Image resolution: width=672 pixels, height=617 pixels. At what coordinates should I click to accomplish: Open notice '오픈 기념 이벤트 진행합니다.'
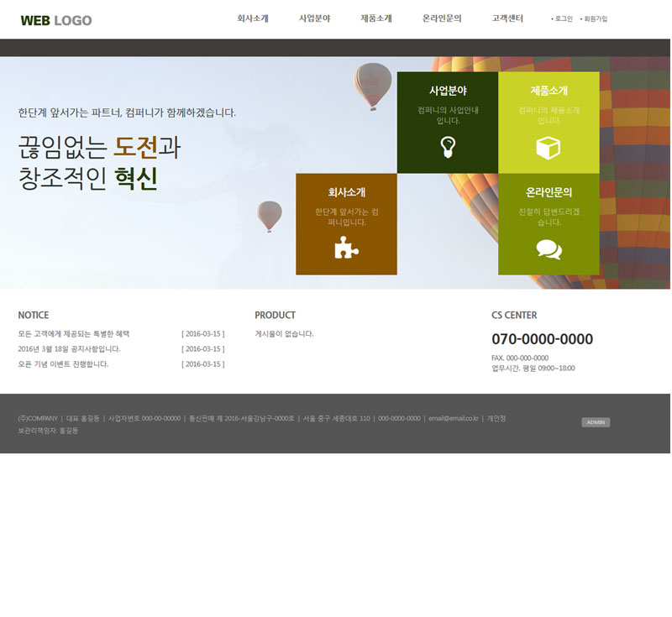(x=63, y=364)
